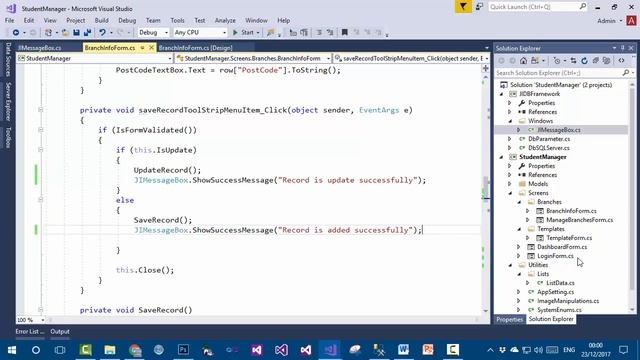Image resolution: width=640 pixels, height=360 pixels.
Task: Open the Build menu
Action: coord(101,20)
